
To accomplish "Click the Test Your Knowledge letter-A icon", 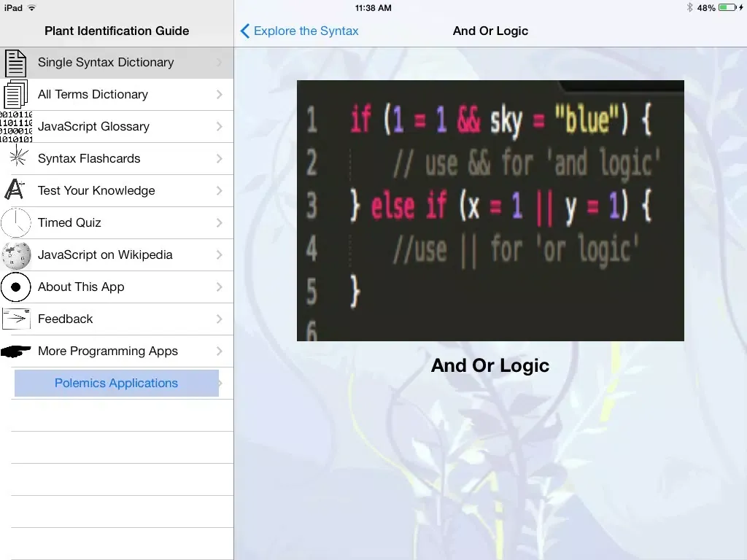I will [16, 190].
